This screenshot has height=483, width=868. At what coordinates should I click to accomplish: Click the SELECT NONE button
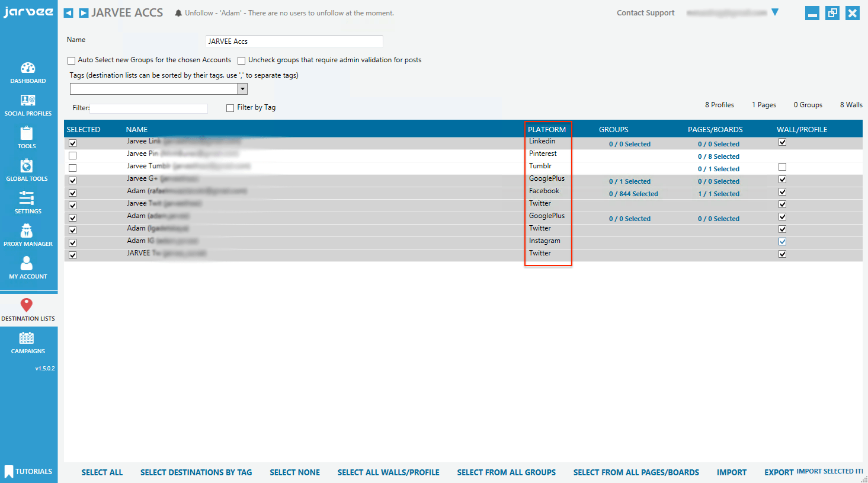point(295,472)
